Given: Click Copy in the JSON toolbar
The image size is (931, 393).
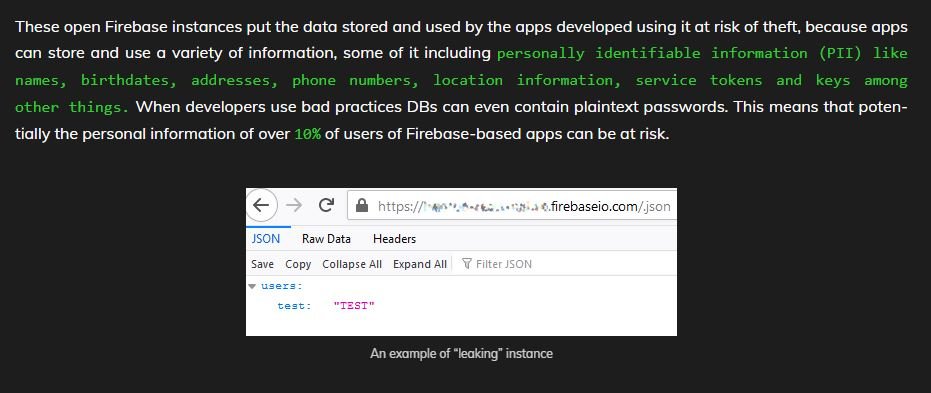Looking at the screenshot, I should [298, 264].
